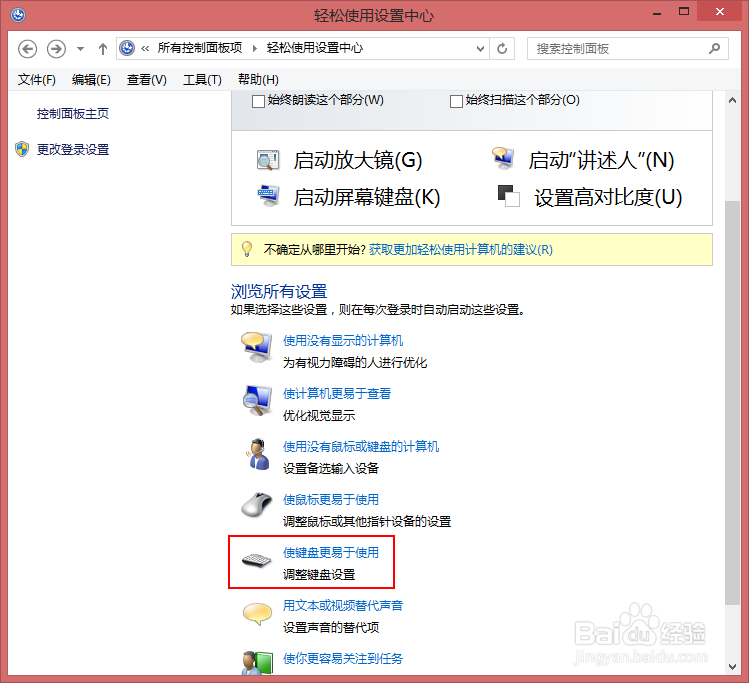Open the recent locations dropdown arrow
The height and width of the screenshot is (683, 749).
80,49
